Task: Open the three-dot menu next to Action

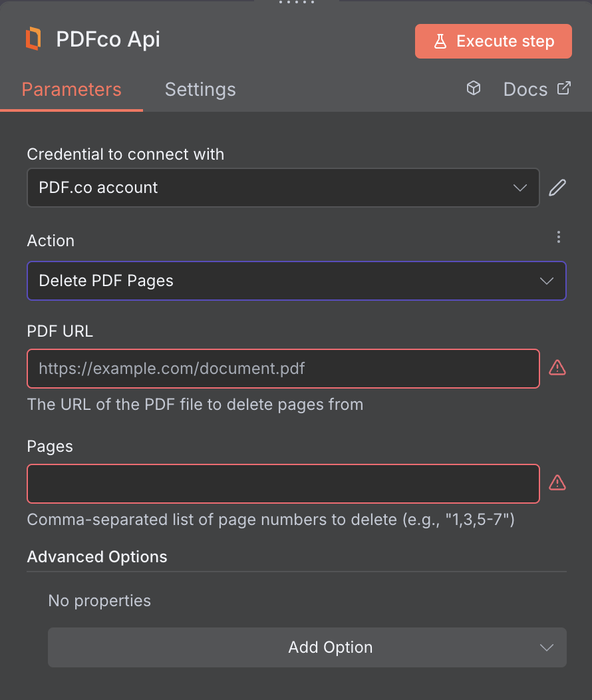Action: (559, 237)
